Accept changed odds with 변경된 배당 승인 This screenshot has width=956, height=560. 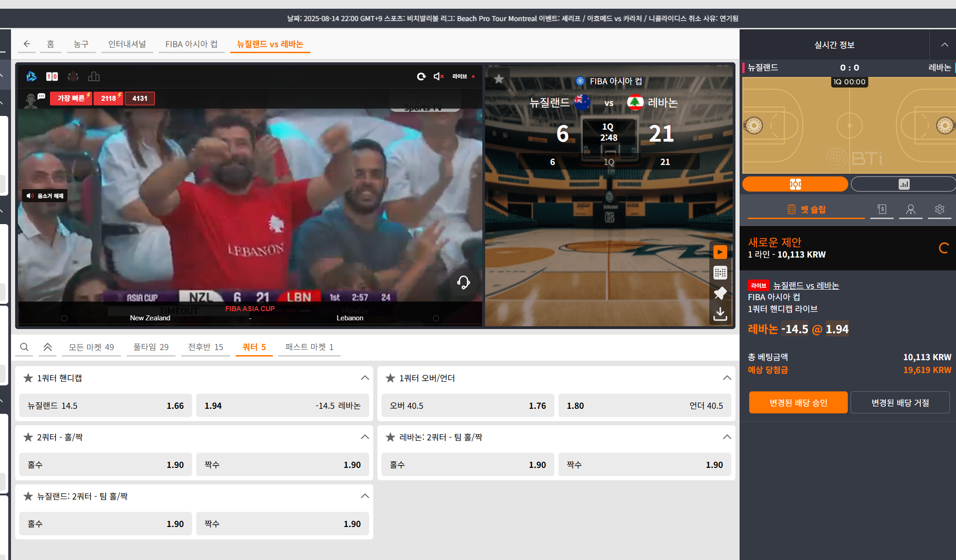798,403
